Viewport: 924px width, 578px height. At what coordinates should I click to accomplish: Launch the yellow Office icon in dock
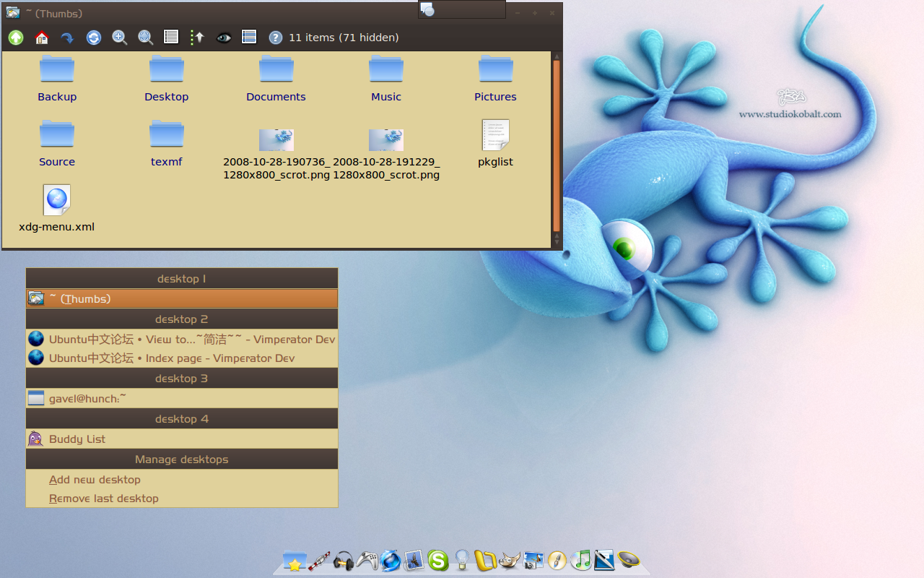tap(485, 561)
